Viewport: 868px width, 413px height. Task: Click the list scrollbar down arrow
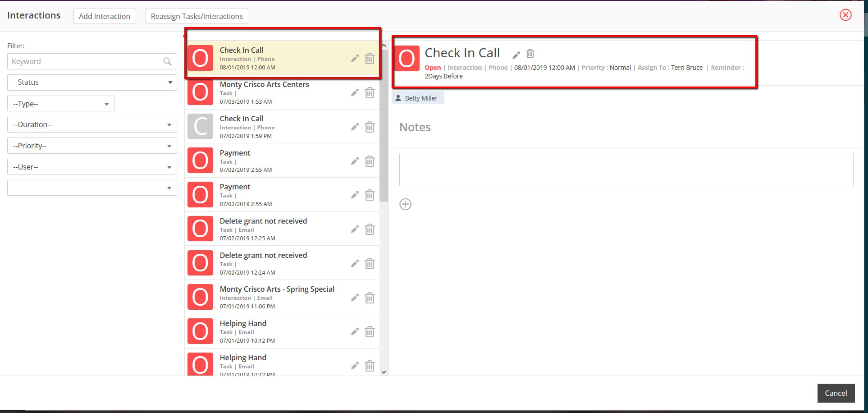(x=384, y=372)
